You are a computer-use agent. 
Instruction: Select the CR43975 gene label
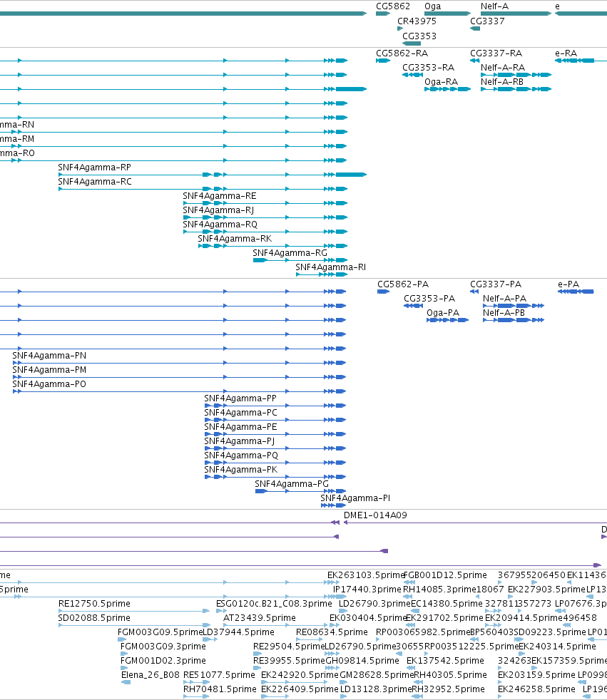point(417,21)
